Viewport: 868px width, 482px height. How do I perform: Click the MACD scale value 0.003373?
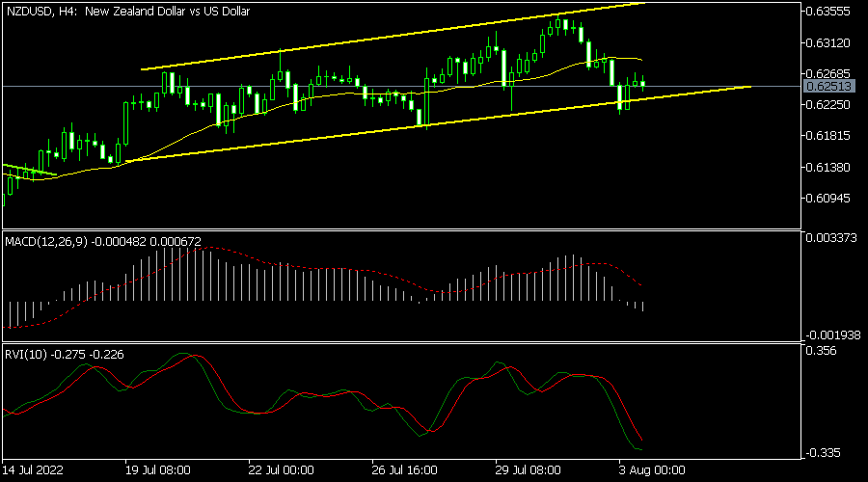coord(831,238)
